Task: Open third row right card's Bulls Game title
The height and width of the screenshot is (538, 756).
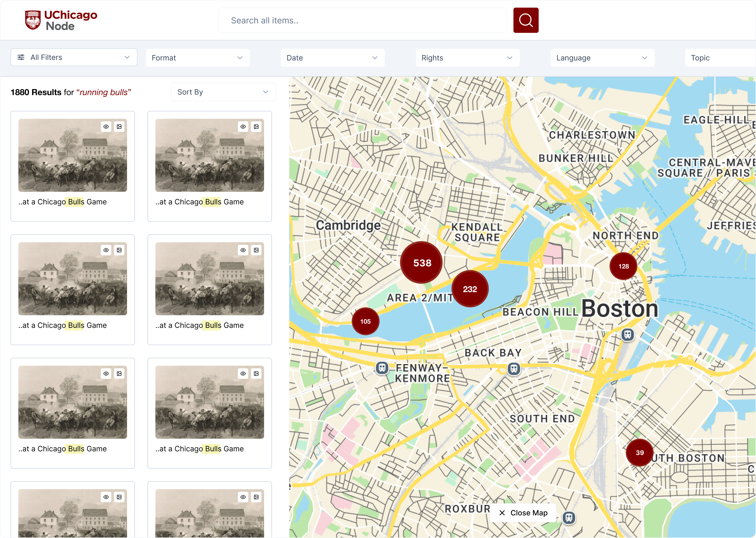Action: (199, 449)
